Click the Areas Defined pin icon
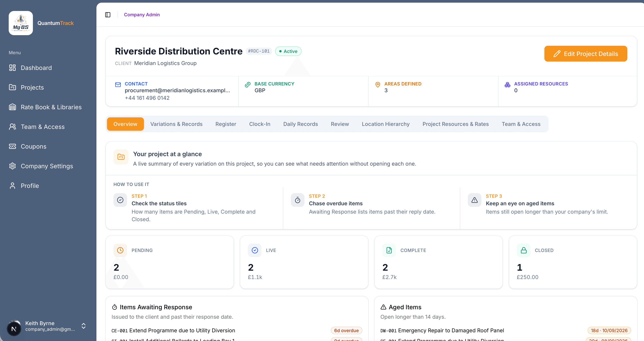Viewport: 644px width, 341px height. [378, 84]
